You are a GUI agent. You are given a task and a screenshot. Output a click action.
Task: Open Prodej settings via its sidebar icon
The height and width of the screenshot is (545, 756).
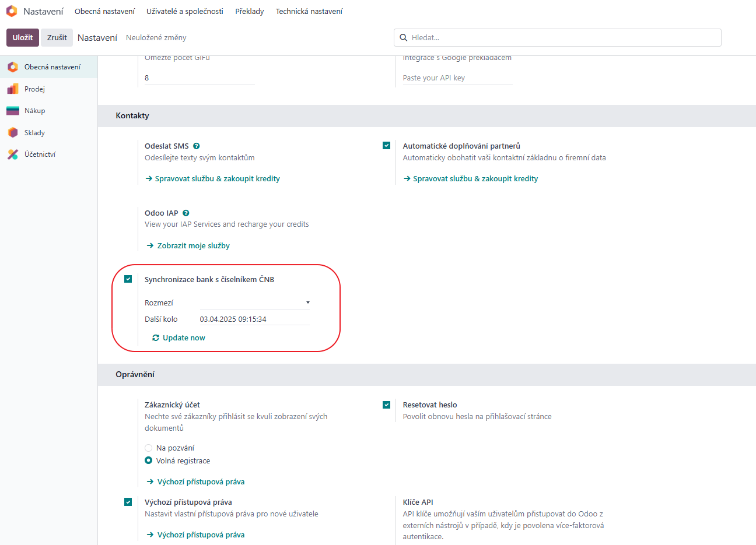click(x=13, y=89)
